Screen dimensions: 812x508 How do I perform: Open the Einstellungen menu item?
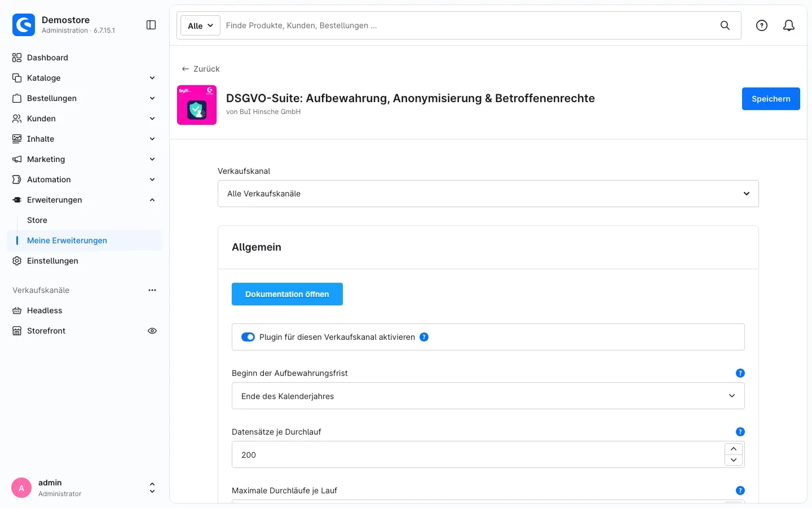coord(52,261)
